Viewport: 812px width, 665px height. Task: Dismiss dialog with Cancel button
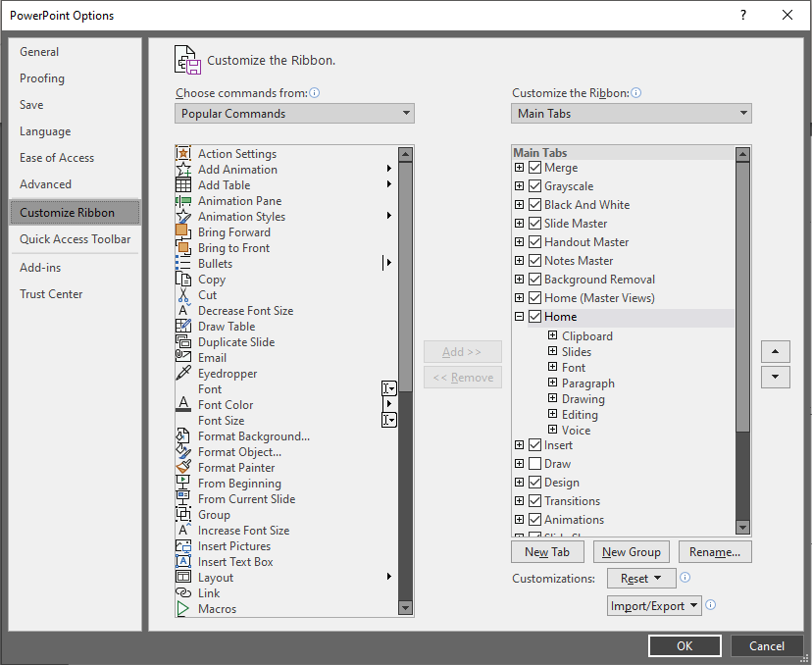767,645
